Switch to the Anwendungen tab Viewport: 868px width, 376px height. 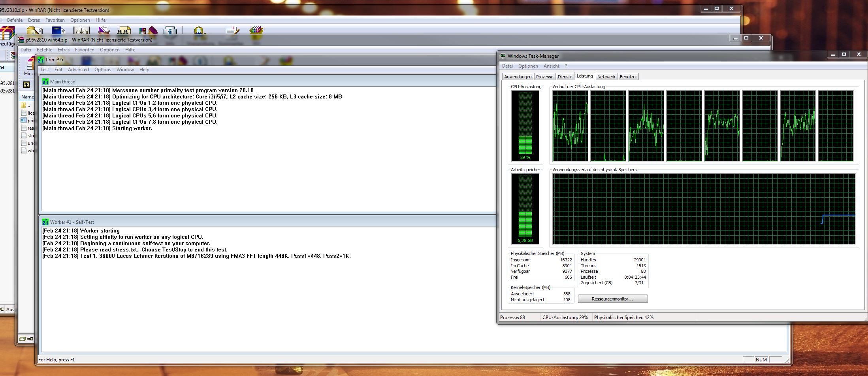518,77
